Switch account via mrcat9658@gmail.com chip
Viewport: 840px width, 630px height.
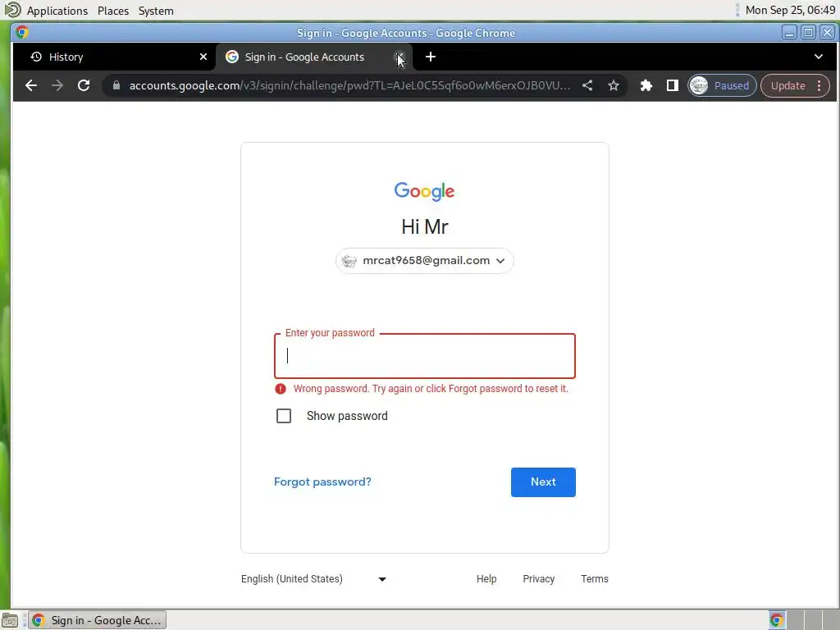click(x=424, y=261)
